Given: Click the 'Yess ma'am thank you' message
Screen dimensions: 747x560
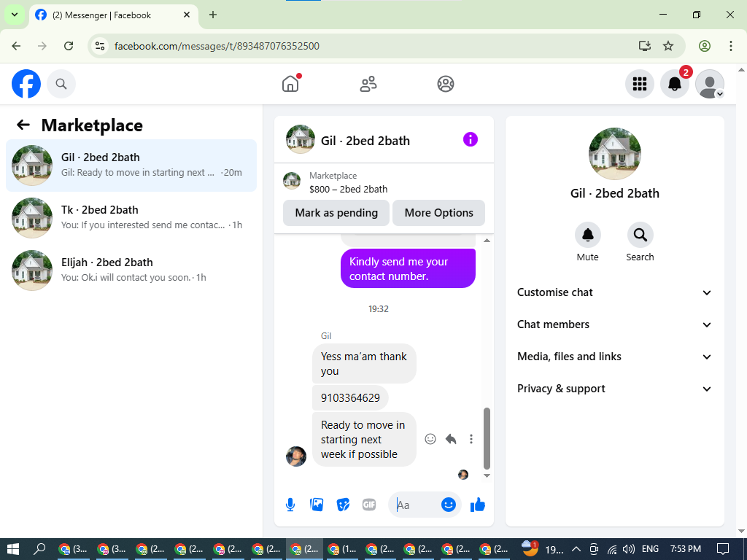Looking at the screenshot, I should coord(364,363).
